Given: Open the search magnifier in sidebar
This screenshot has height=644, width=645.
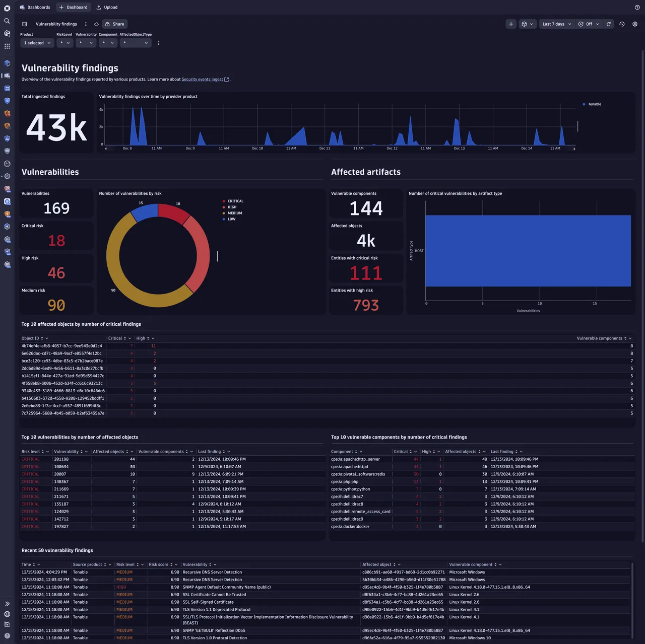Looking at the screenshot, I should 7,21.
